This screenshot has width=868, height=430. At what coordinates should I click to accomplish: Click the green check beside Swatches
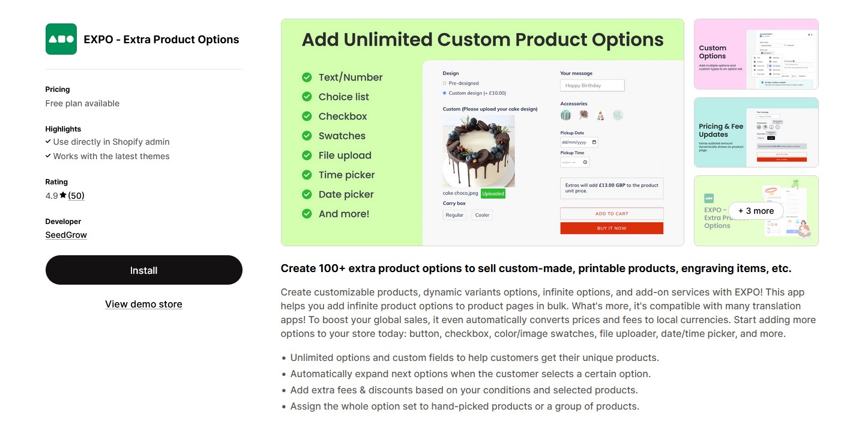307,136
